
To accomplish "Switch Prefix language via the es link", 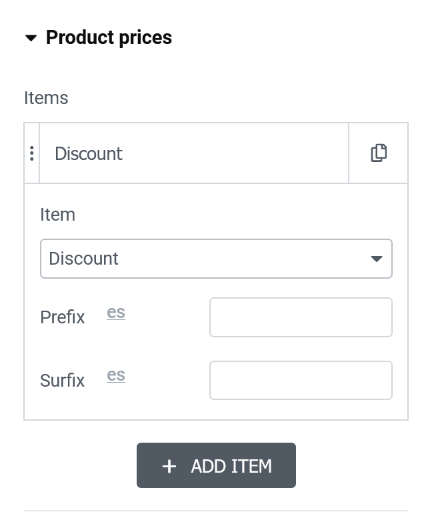I will tap(116, 313).
